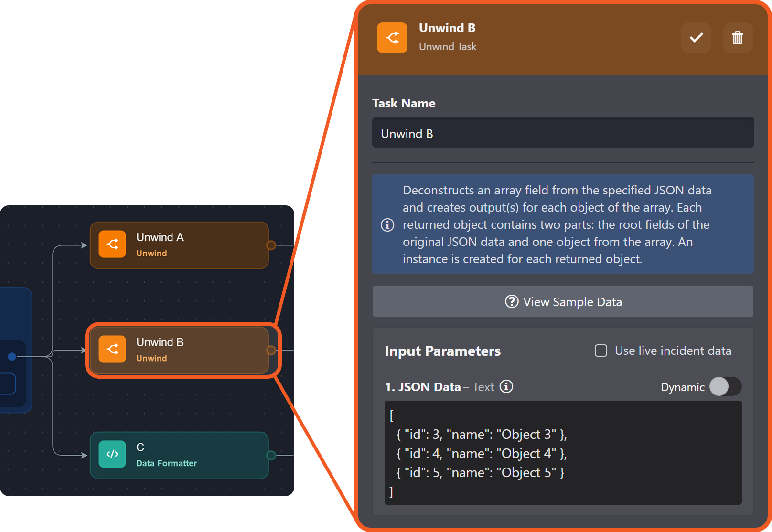The height and width of the screenshot is (532, 772).
Task: Click the checkmark confirm icon in header
Action: point(696,38)
